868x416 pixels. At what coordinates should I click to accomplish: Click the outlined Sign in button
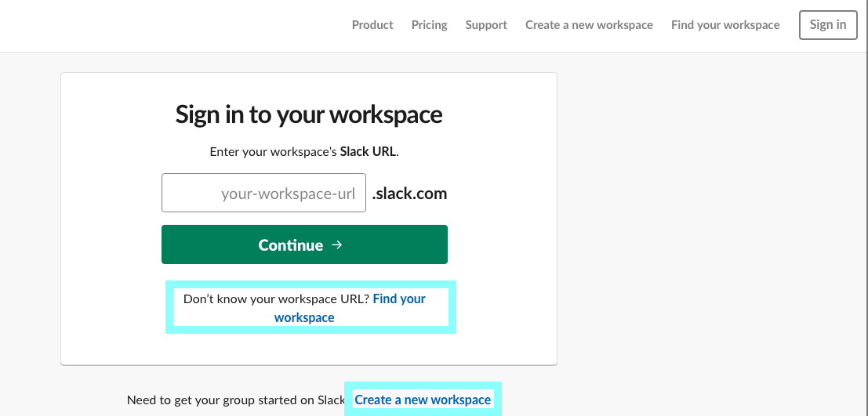pyautogui.click(x=827, y=25)
